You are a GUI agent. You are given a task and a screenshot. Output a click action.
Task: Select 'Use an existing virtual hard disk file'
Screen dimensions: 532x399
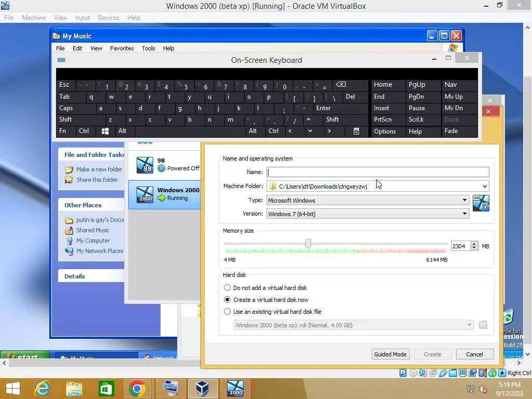272,312
